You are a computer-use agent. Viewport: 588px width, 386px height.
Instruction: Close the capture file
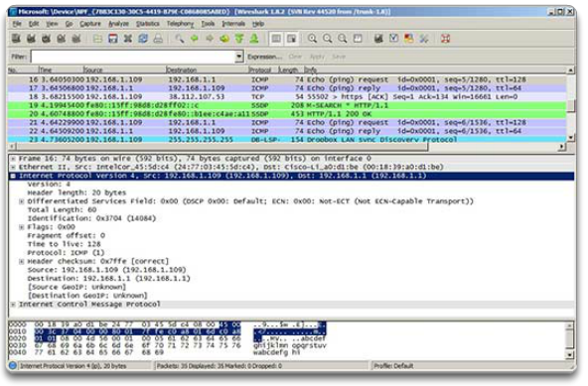point(128,39)
